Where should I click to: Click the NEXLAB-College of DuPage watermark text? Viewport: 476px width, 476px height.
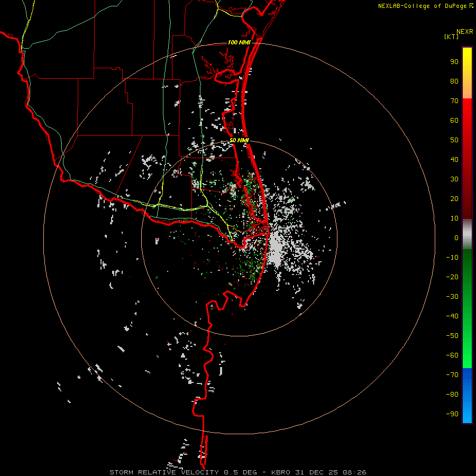coord(423,6)
